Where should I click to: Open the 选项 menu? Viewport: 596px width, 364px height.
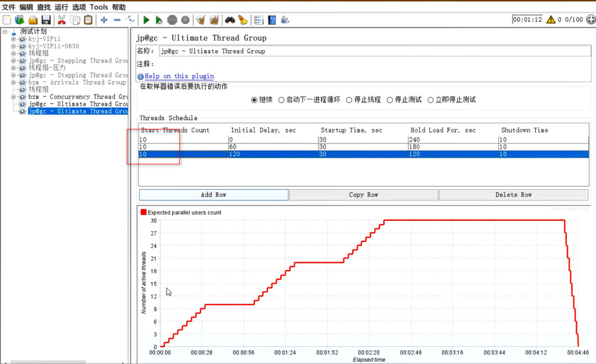tap(79, 7)
